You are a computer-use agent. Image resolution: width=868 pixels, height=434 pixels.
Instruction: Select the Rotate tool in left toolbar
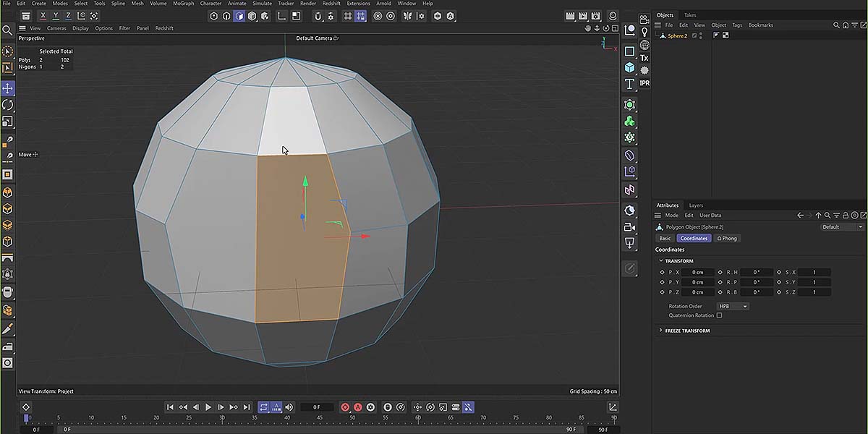[7, 105]
